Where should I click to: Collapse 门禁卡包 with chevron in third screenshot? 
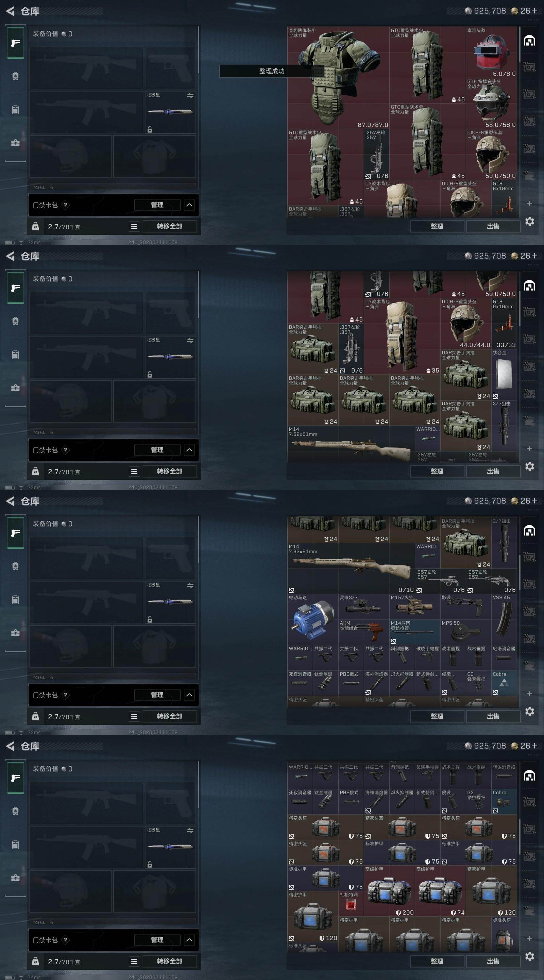point(189,695)
